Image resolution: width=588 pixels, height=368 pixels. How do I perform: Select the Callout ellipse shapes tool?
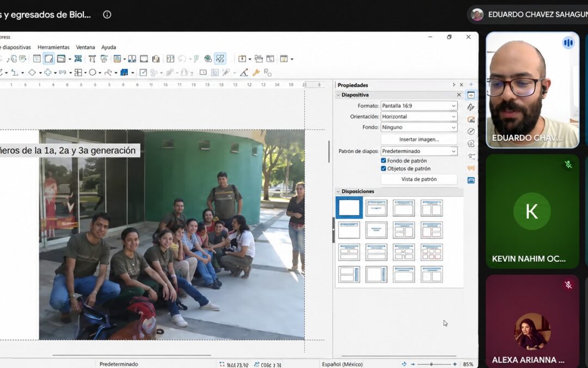(93, 73)
